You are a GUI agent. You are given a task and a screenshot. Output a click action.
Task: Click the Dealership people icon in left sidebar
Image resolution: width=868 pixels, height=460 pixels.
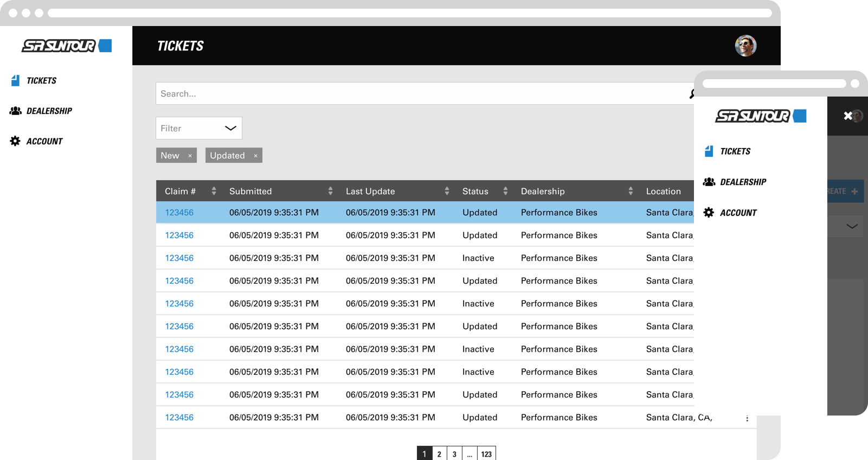point(16,111)
